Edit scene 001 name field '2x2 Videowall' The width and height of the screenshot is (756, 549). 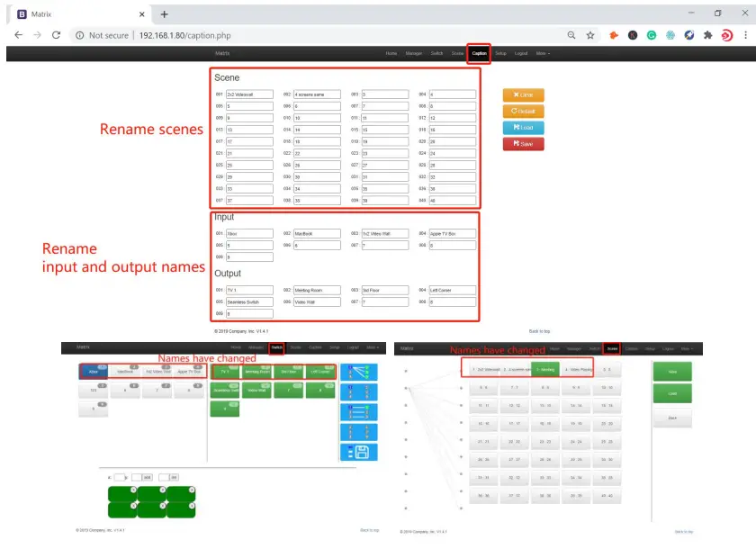click(249, 94)
